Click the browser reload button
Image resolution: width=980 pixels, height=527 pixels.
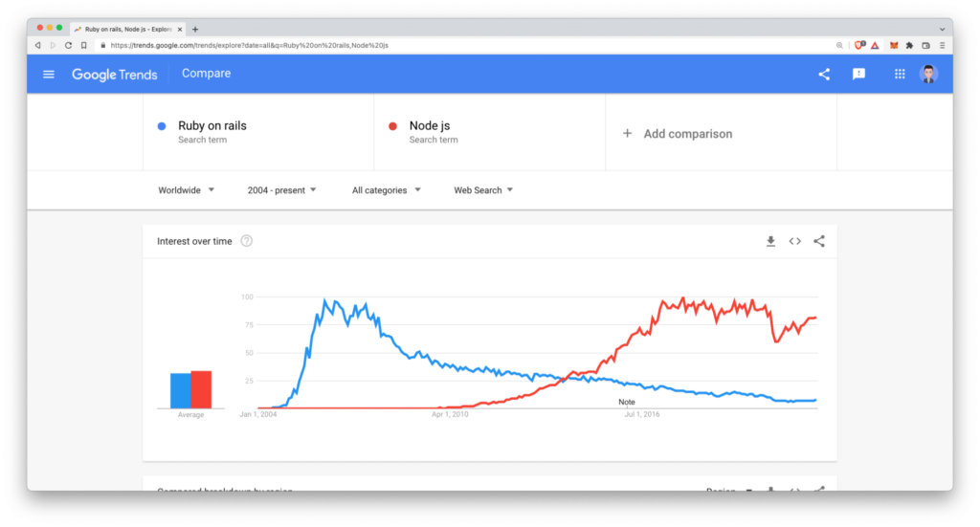68,45
